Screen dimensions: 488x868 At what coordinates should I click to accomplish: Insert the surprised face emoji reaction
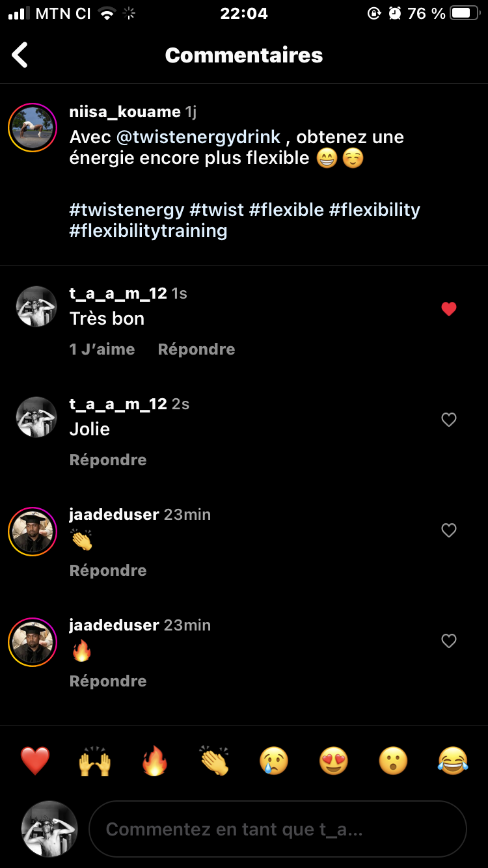point(393,761)
